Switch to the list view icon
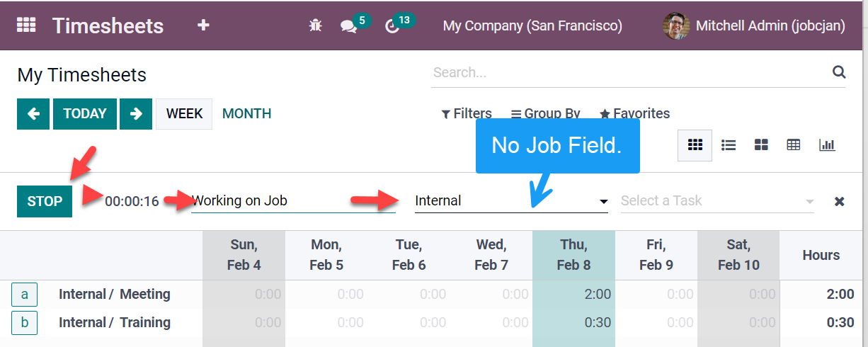868x347 pixels. [x=729, y=145]
